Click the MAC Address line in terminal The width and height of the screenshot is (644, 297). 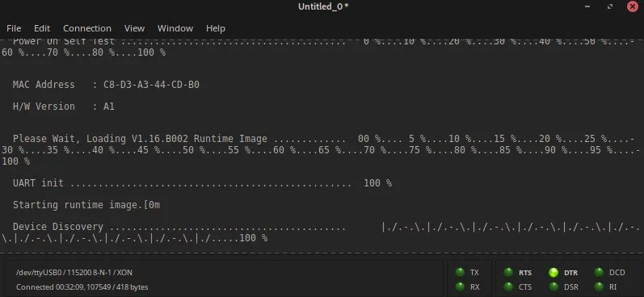(106, 85)
